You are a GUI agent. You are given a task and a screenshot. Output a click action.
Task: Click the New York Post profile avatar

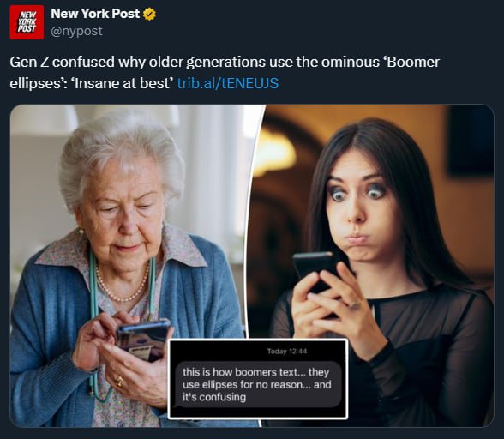tap(27, 22)
